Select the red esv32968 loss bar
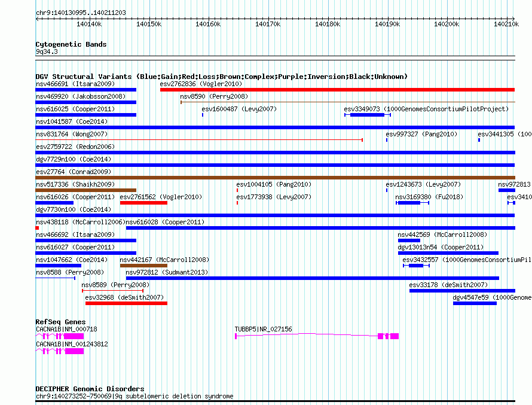Viewport: 532px width, 405px height. point(126,303)
